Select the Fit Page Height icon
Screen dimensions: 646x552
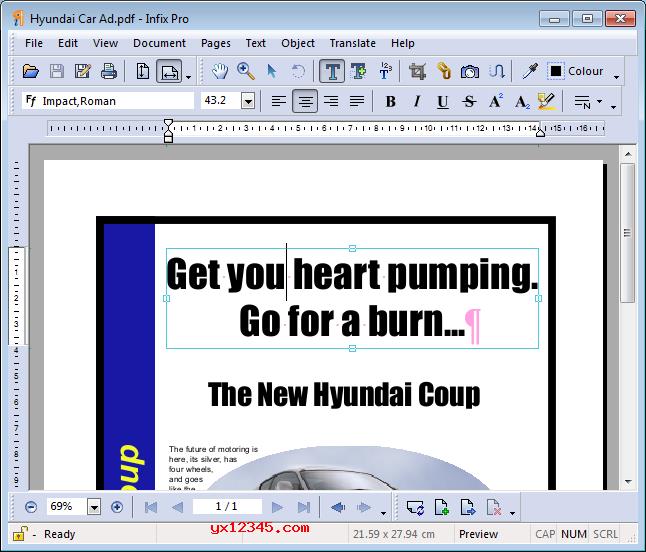pos(143,71)
